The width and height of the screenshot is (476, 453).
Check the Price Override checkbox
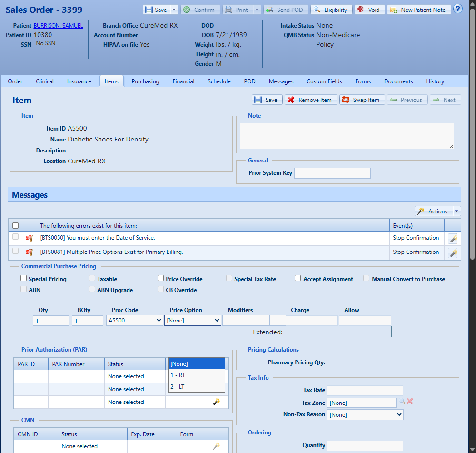161,279
